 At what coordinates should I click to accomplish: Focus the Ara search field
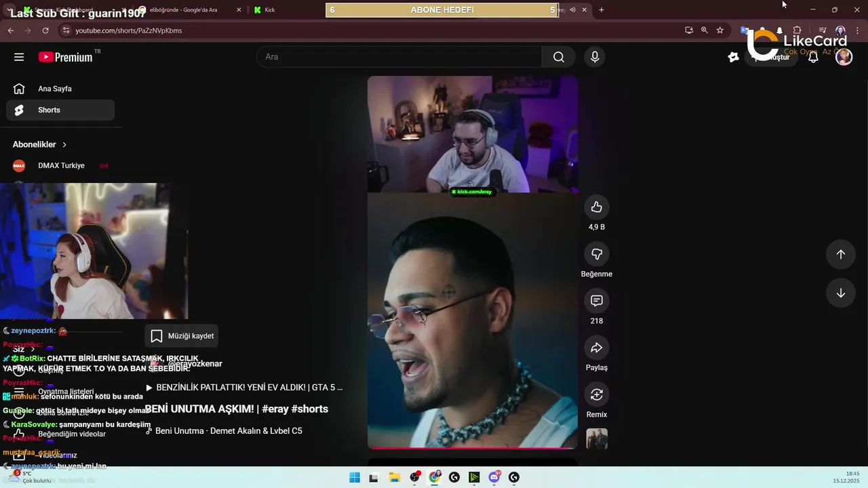point(399,57)
